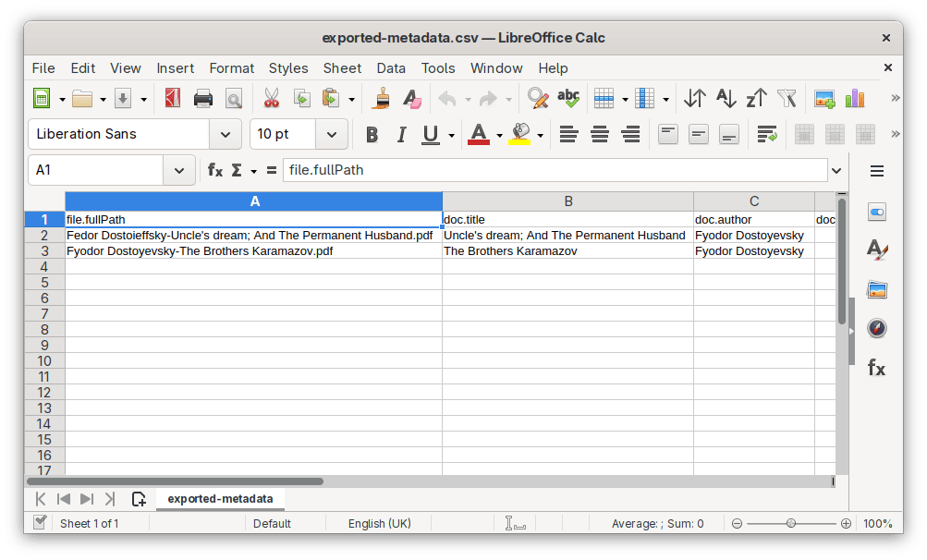Add a new sheet with the plus button
This screenshot has width=927, height=560.
click(x=139, y=498)
